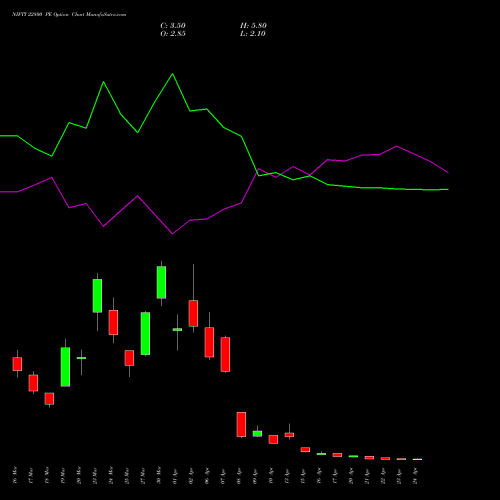Viewport: 500px width, 500px height.
Task: Click the magenta indicator line trough below 30 Mar
Action: click(172, 234)
